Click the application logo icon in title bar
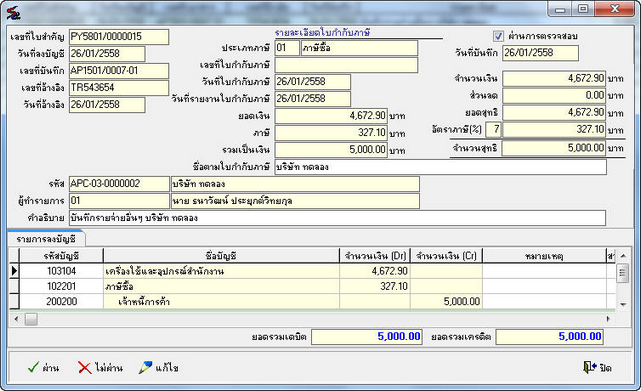 [x=13, y=12]
